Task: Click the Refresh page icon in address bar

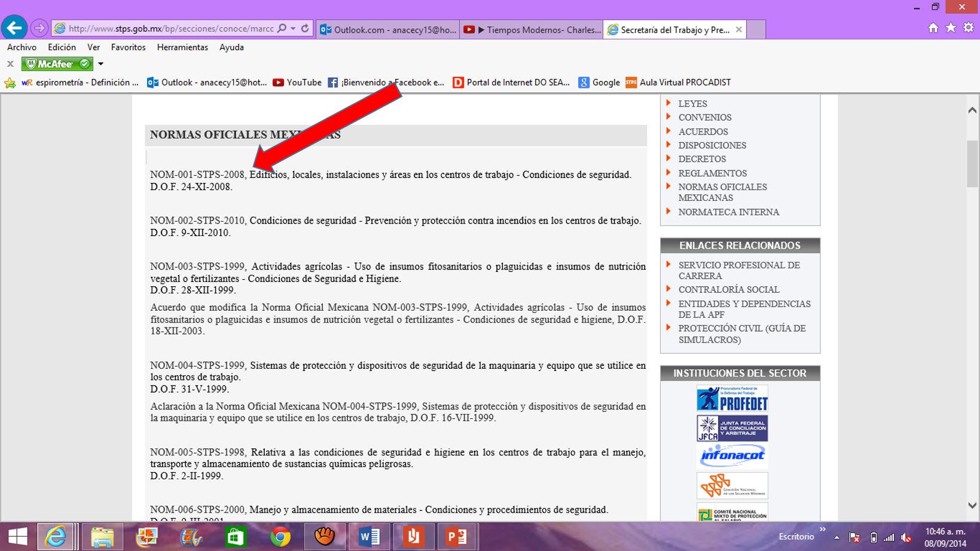Action: (x=305, y=29)
